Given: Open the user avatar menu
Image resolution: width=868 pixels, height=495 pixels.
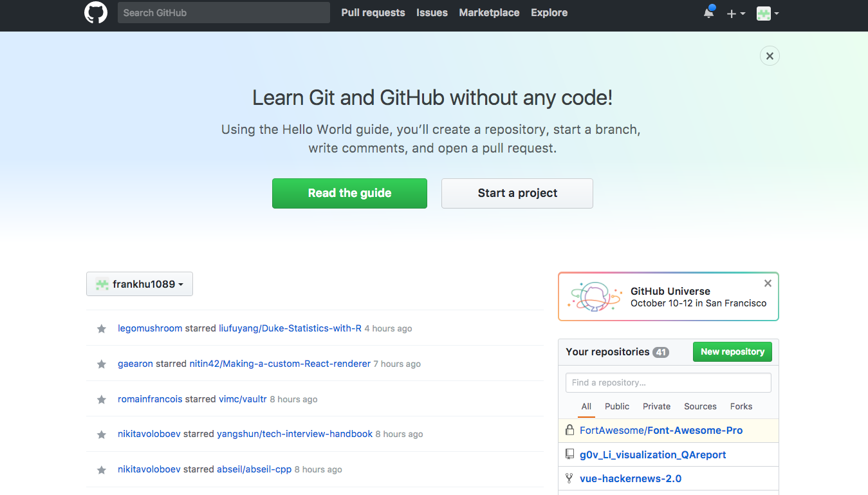Looking at the screenshot, I should pyautogui.click(x=768, y=14).
